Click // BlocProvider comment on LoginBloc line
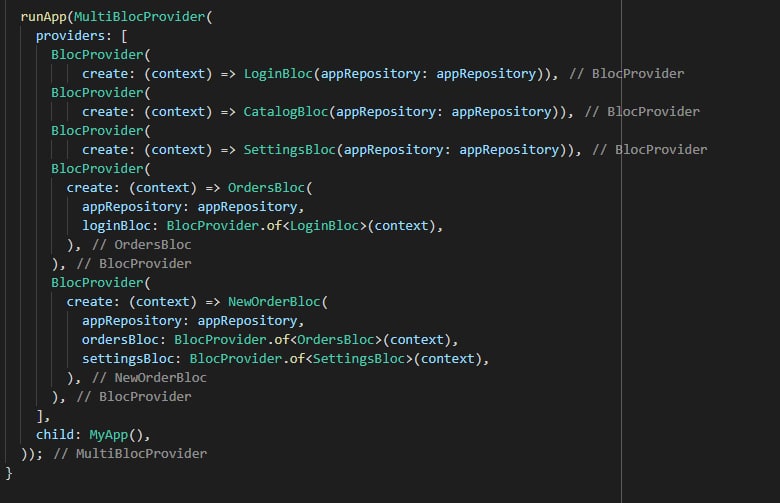Screen dimensions: 780x503 click(627, 74)
